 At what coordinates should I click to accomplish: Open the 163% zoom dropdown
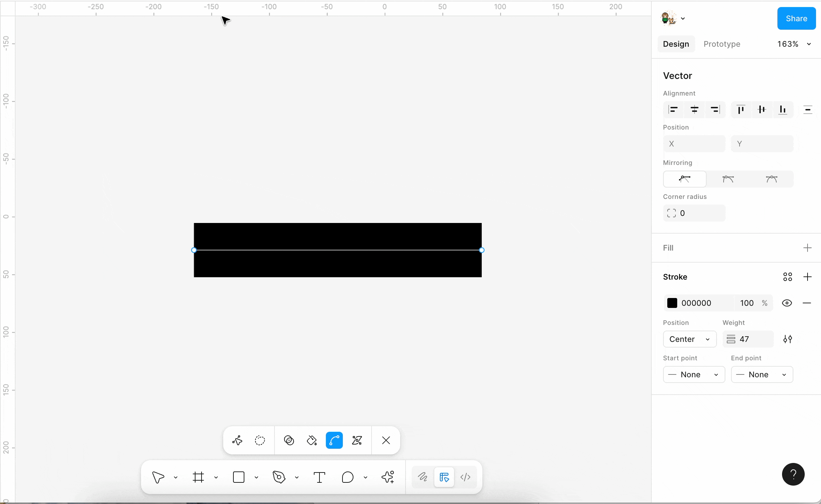click(794, 44)
